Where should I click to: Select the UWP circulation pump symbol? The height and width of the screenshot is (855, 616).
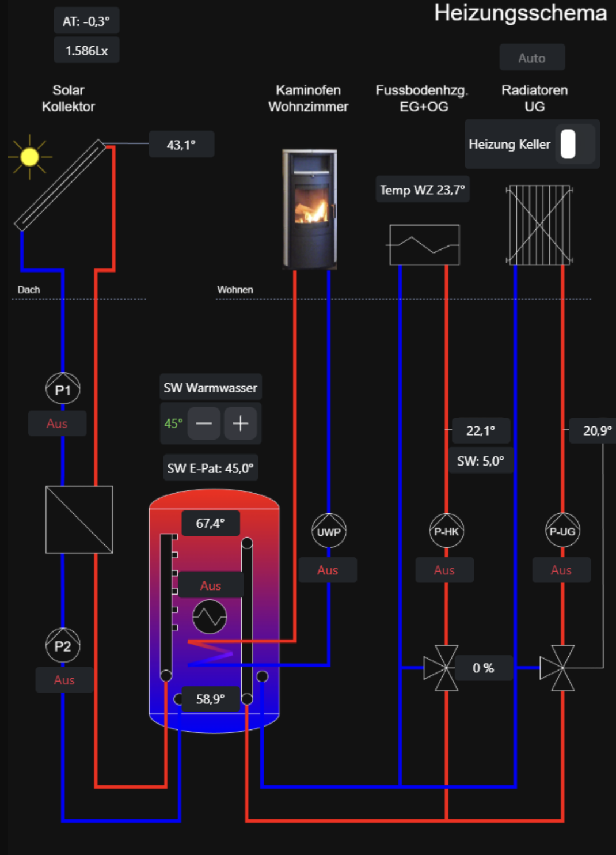329,531
